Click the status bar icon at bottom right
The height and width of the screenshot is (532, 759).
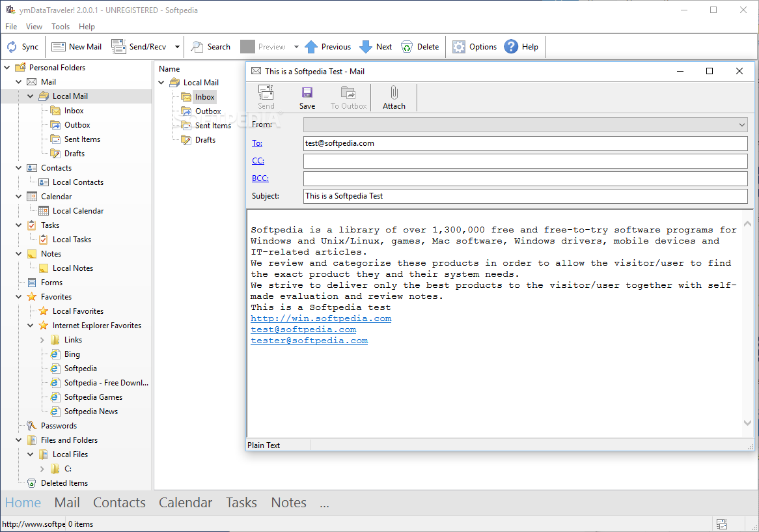click(x=722, y=524)
